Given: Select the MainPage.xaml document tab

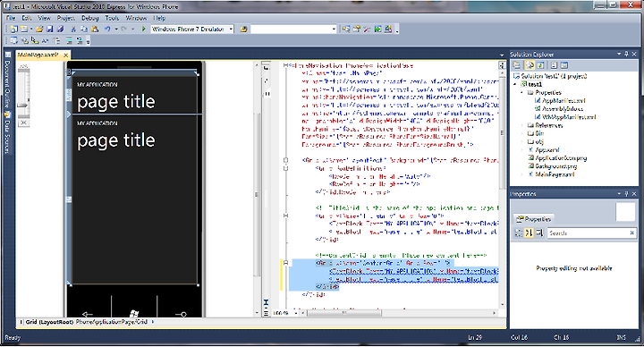Looking at the screenshot, I should click(38, 55).
